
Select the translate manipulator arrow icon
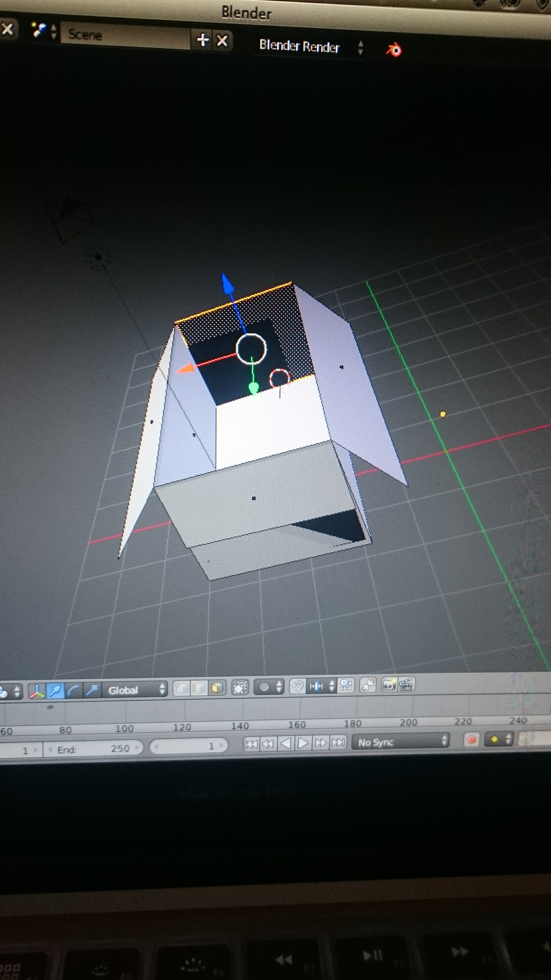[x=56, y=691]
